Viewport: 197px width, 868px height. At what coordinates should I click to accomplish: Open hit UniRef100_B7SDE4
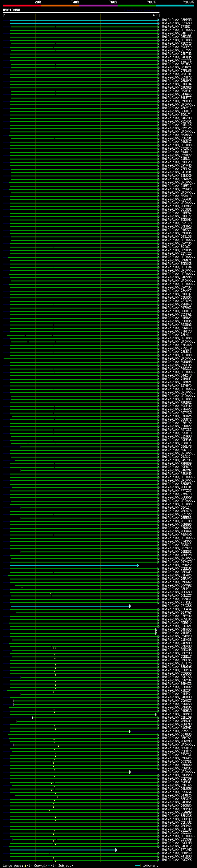(177, 26)
